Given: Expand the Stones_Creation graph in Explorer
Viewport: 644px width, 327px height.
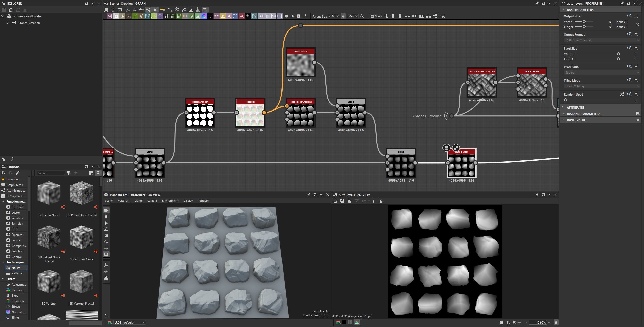Looking at the screenshot, I should pyautogui.click(x=8, y=23).
